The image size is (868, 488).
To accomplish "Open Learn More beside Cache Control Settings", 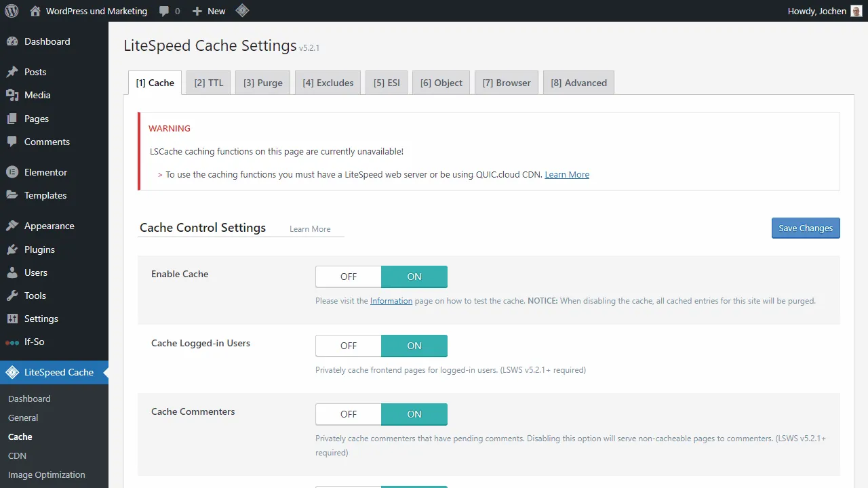I will [310, 229].
